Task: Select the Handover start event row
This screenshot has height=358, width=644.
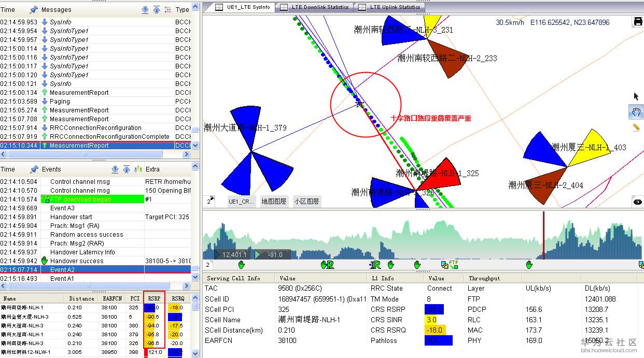Action: 95,217
